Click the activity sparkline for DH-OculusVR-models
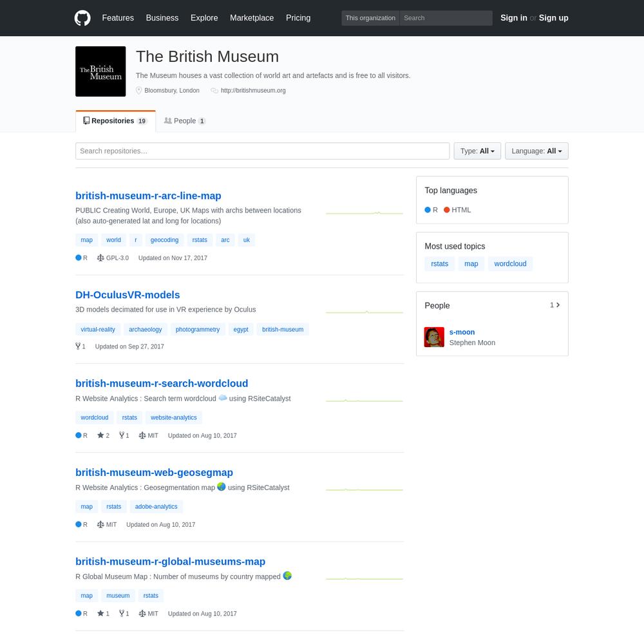This screenshot has height=644, width=644. click(365, 312)
